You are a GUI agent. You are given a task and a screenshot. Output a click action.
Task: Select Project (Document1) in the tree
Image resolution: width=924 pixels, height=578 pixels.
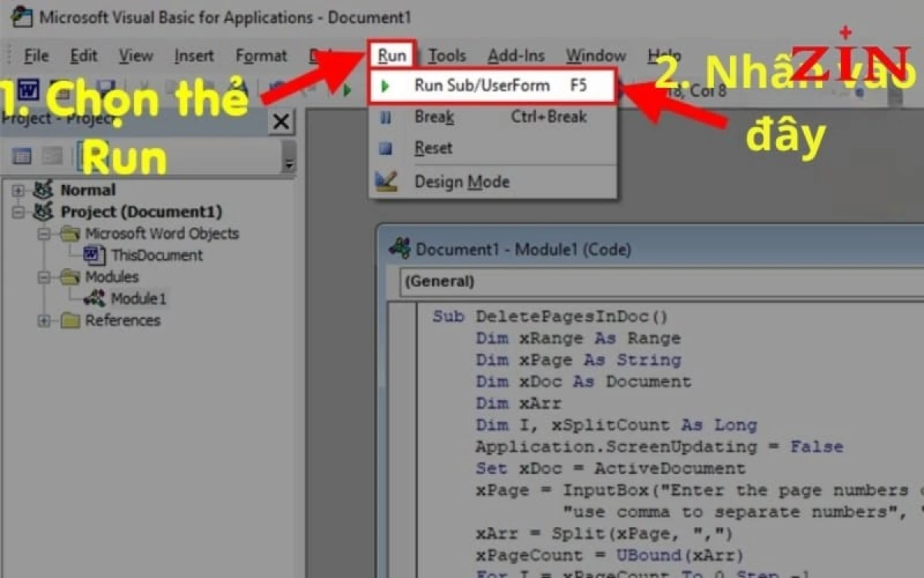pyautogui.click(x=141, y=212)
